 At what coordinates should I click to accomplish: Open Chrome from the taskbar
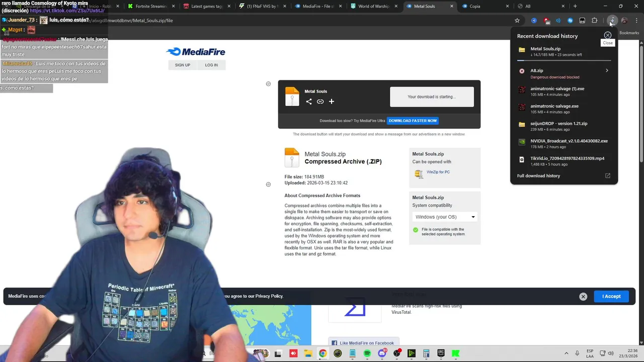point(323,353)
